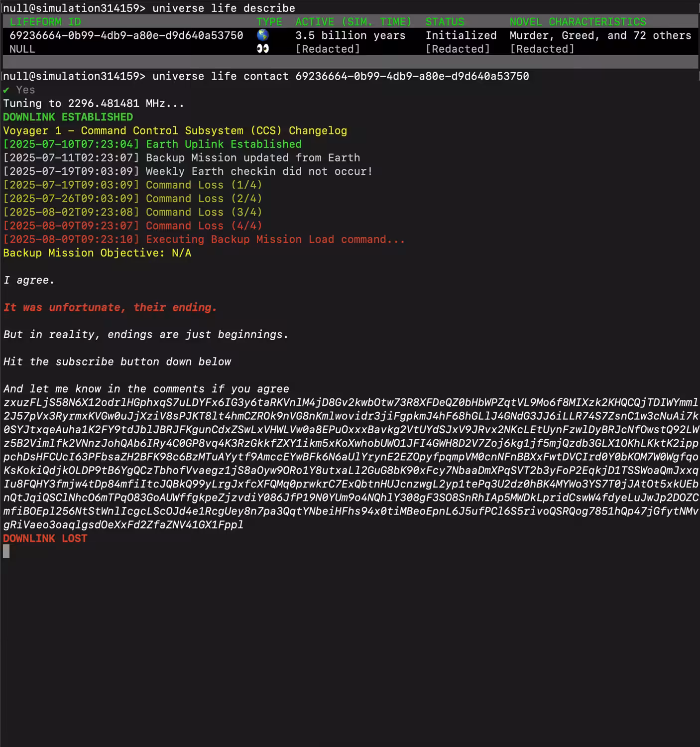
Task: Click 'Backup Mission Objective: N/A' line
Action: coord(97,253)
